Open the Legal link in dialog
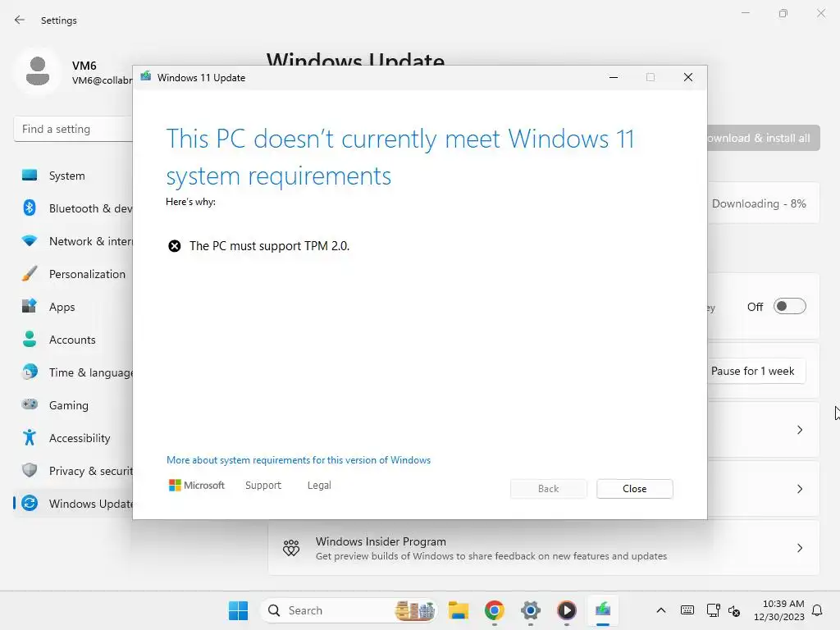The image size is (840, 630). pos(319,486)
